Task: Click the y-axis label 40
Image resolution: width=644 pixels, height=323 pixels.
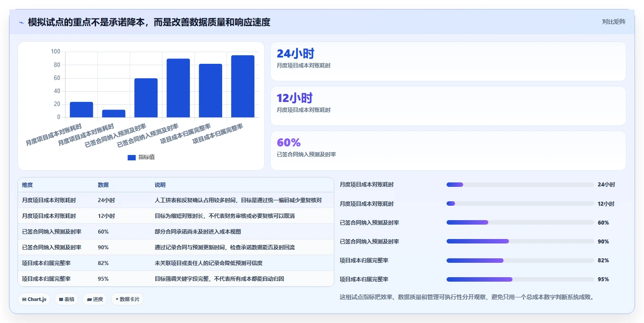Action: 57,91
